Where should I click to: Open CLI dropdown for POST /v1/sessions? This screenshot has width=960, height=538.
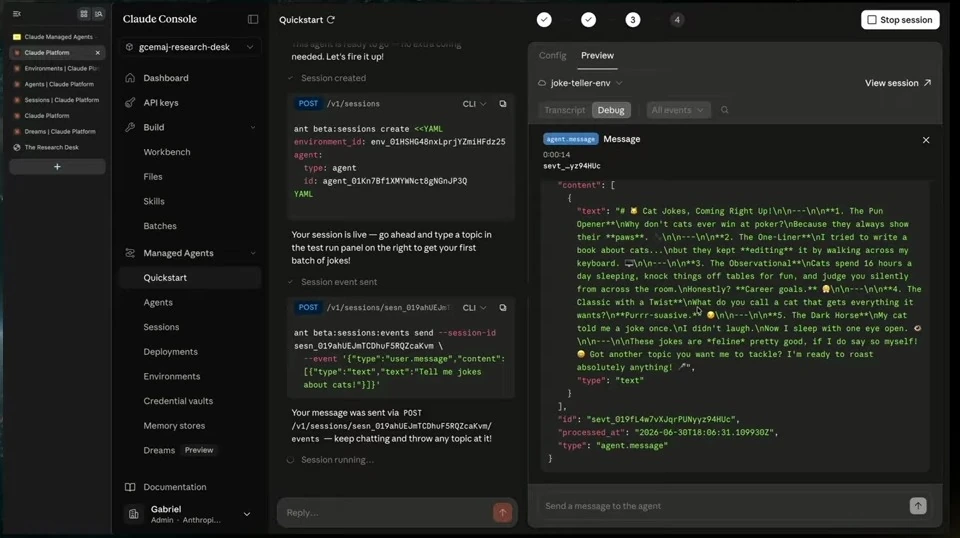(x=474, y=104)
